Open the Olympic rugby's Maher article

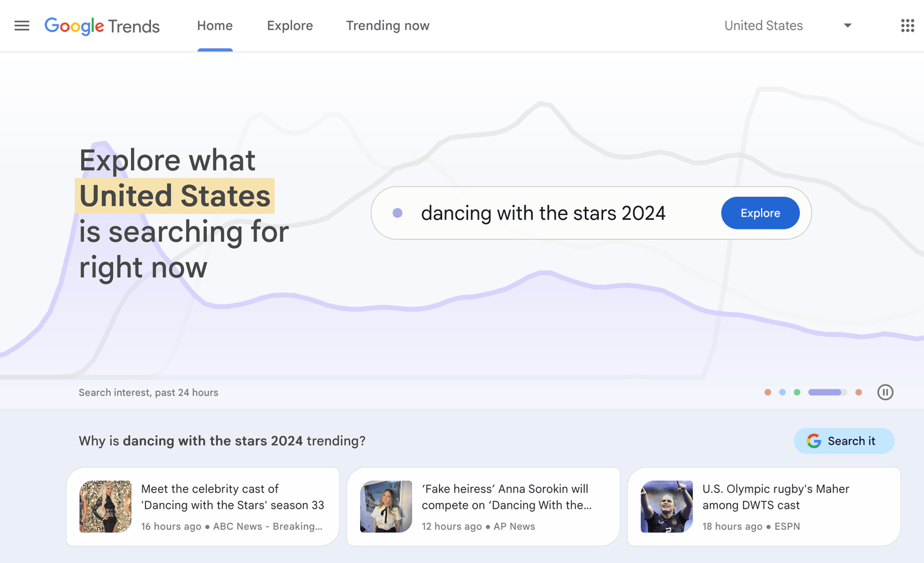pos(764,507)
